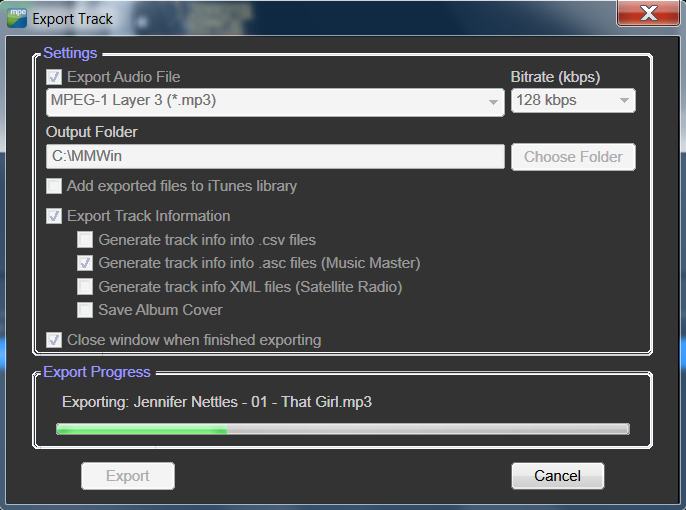Cancel the current export
This screenshot has width=686, height=510.
[x=558, y=476]
